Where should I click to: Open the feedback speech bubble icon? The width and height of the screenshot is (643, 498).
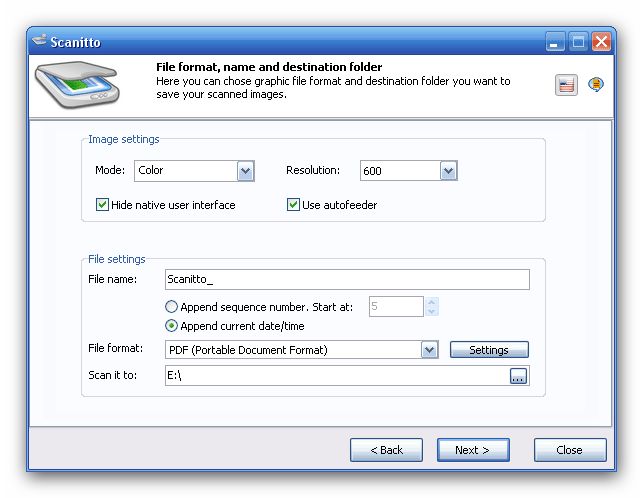click(x=595, y=85)
